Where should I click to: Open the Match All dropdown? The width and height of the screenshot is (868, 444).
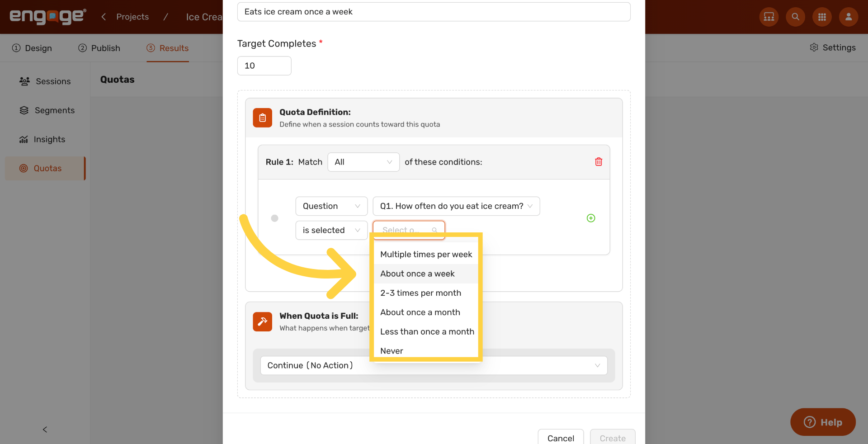[363, 162]
